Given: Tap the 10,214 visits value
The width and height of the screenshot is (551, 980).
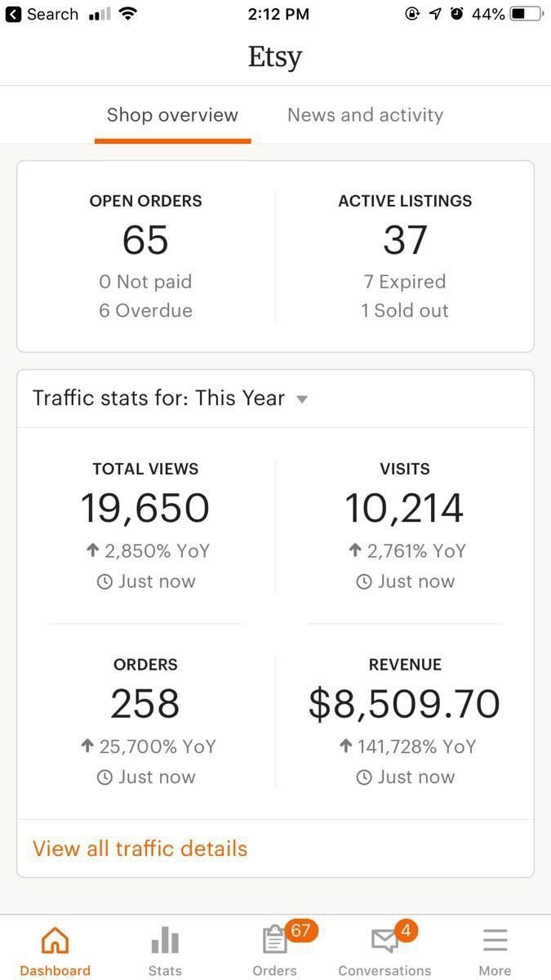Looking at the screenshot, I should (405, 508).
